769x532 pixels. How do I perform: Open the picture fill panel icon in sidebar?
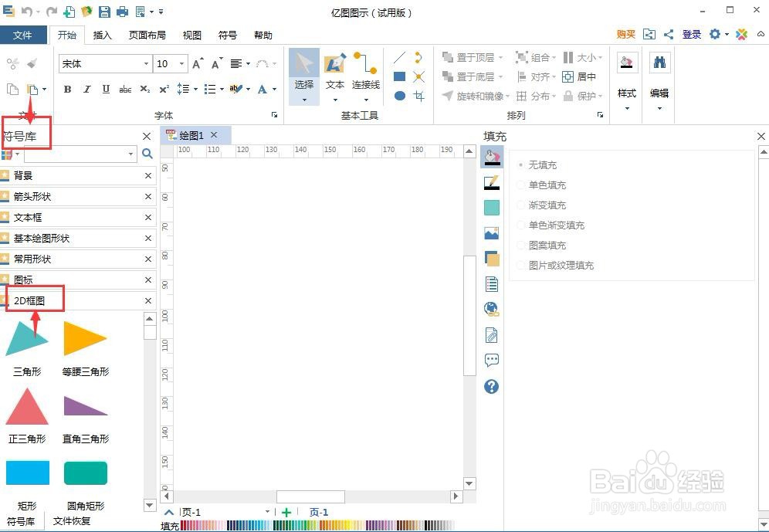492,233
